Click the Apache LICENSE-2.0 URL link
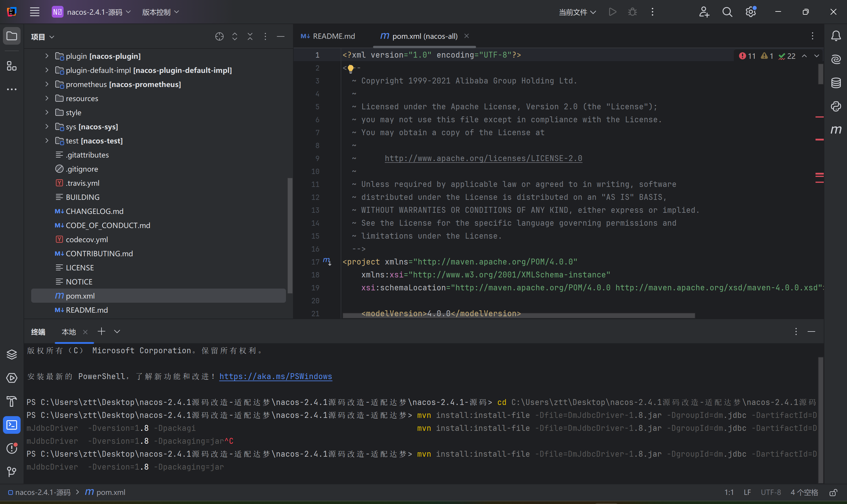 [483, 158]
